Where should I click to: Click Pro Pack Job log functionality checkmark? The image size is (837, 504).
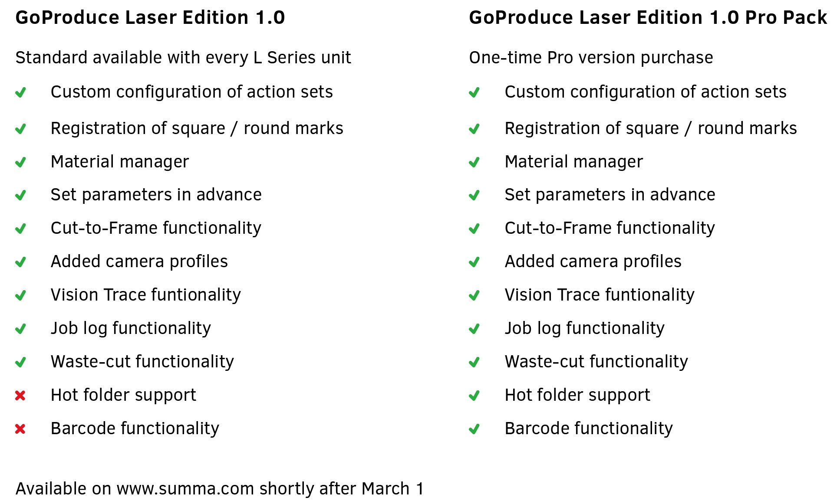(475, 329)
